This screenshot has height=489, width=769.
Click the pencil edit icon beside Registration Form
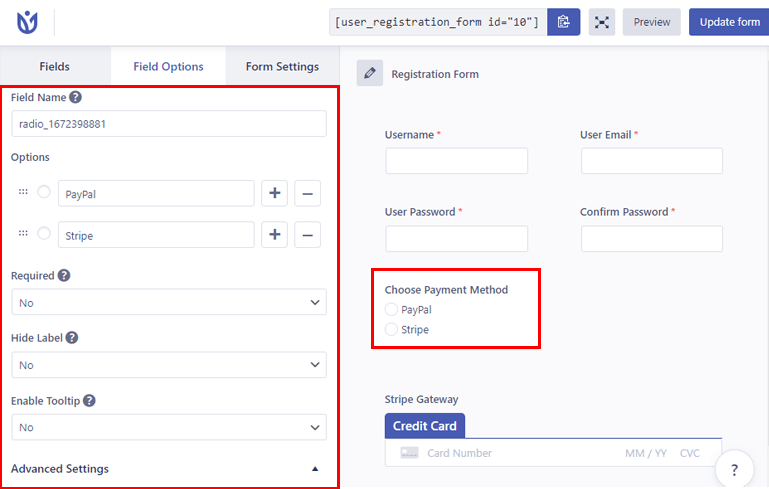click(x=370, y=73)
